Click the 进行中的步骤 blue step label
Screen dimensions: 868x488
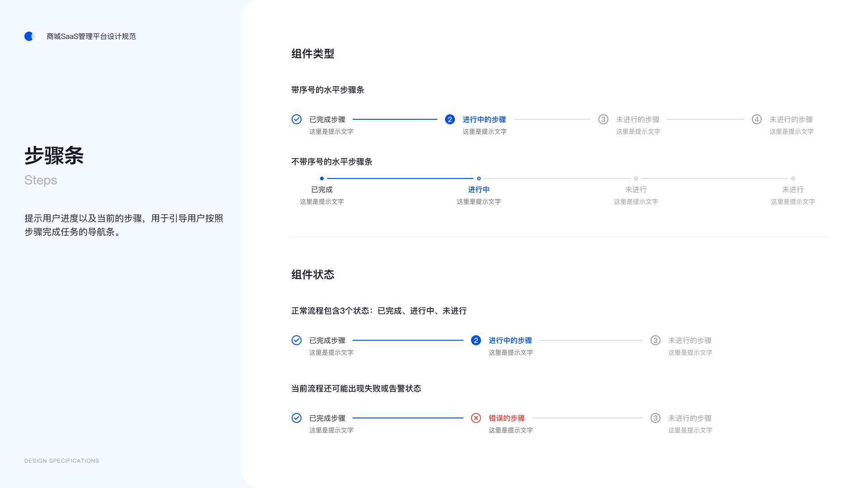tap(484, 119)
